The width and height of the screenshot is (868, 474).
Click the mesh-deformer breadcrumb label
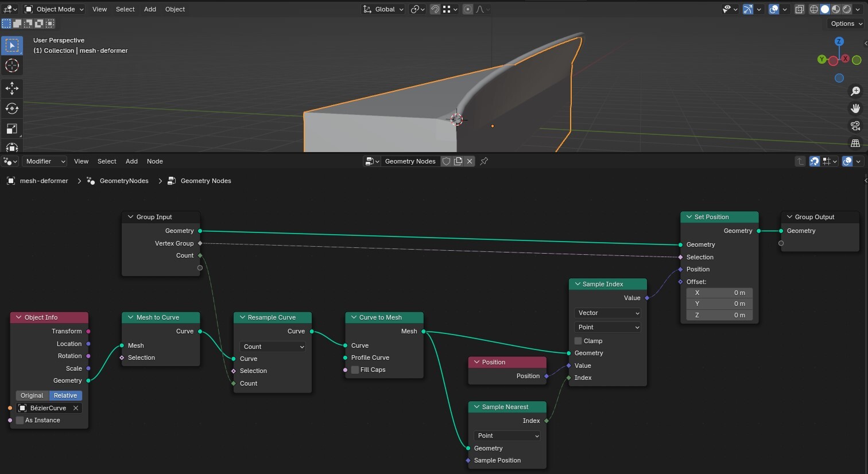pos(42,181)
